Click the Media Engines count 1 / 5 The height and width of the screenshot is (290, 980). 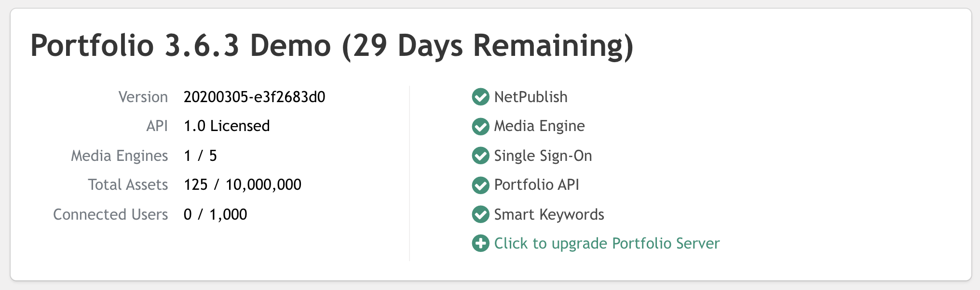(200, 156)
